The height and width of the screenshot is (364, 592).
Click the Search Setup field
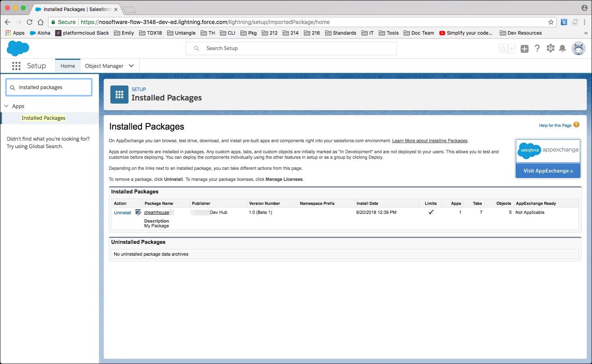(291, 48)
